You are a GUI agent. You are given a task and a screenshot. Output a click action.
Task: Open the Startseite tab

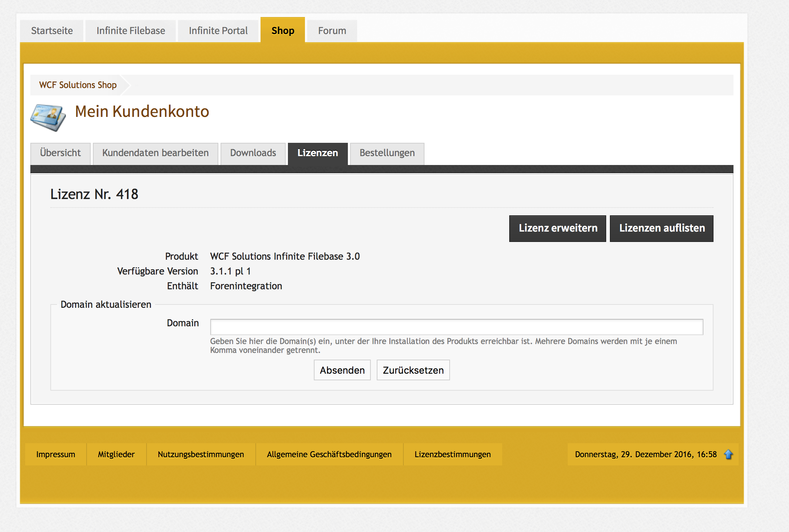tap(52, 31)
